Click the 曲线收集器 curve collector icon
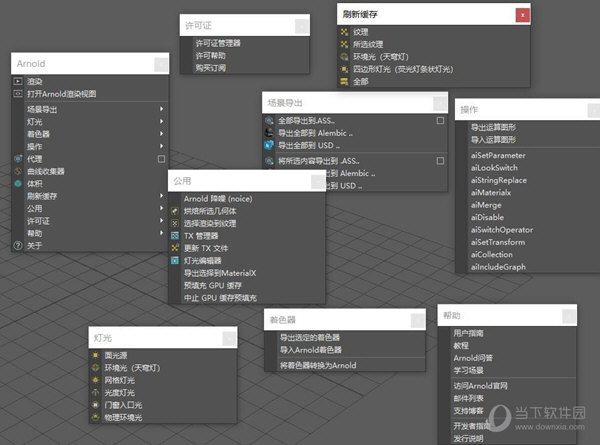Screen dimensions: 600x445 18,171
